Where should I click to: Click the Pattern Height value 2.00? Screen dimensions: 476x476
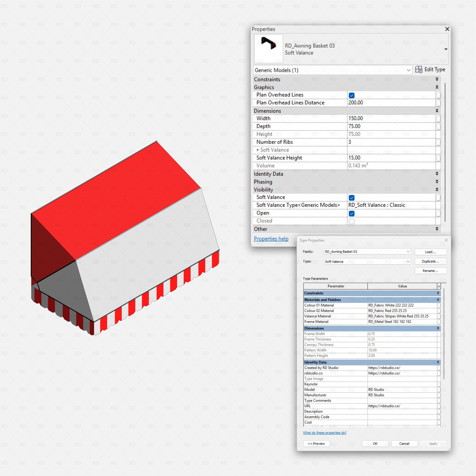pos(402,356)
